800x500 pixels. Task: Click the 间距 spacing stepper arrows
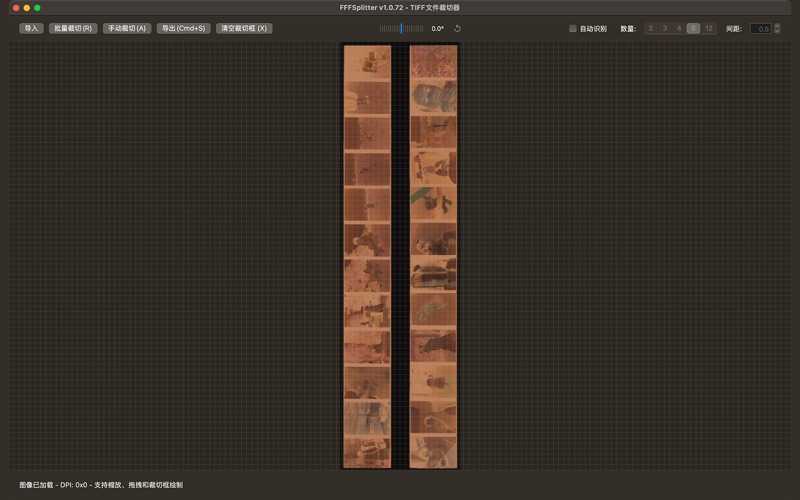pyautogui.click(x=777, y=29)
